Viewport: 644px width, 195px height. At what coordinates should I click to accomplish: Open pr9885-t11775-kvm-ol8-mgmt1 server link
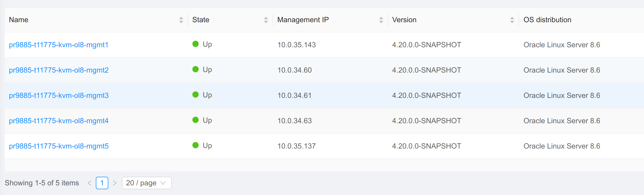58,45
